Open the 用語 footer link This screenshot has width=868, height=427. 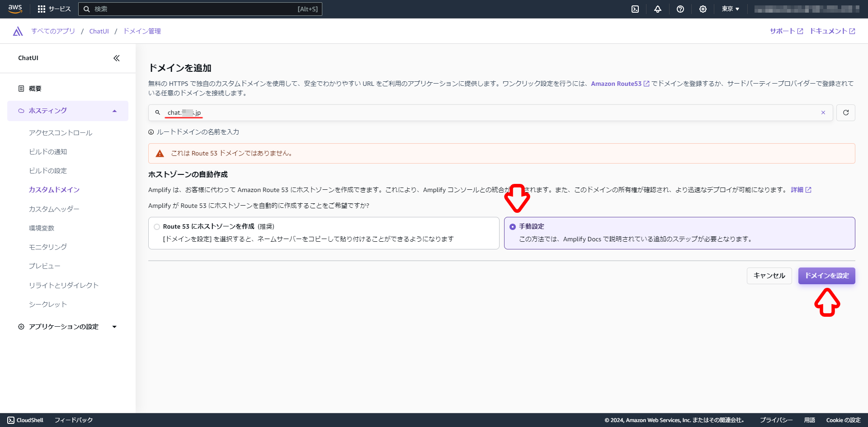tap(810, 420)
